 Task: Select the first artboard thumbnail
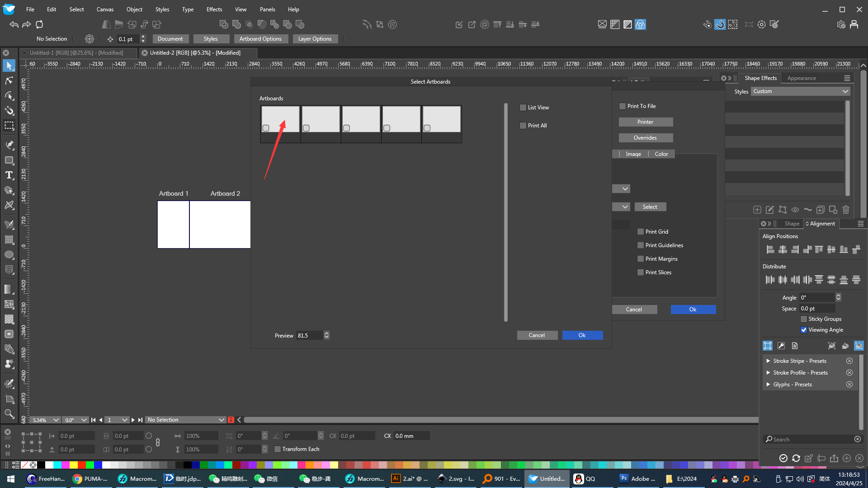click(x=280, y=120)
